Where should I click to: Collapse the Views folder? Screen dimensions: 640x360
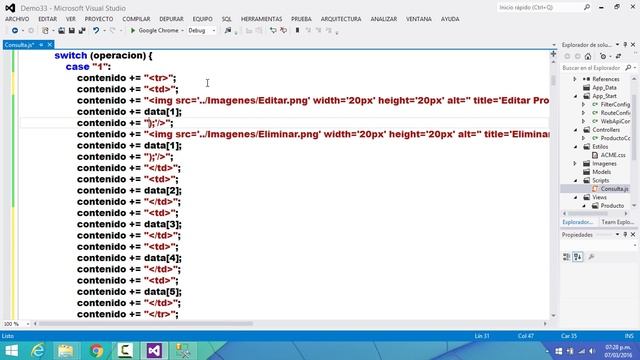(x=576, y=197)
